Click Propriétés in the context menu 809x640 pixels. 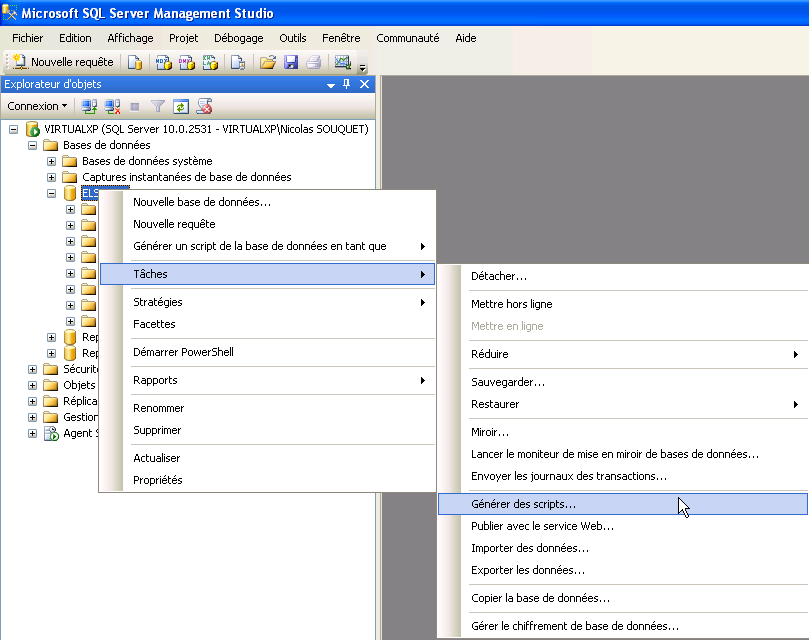pyautogui.click(x=158, y=480)
